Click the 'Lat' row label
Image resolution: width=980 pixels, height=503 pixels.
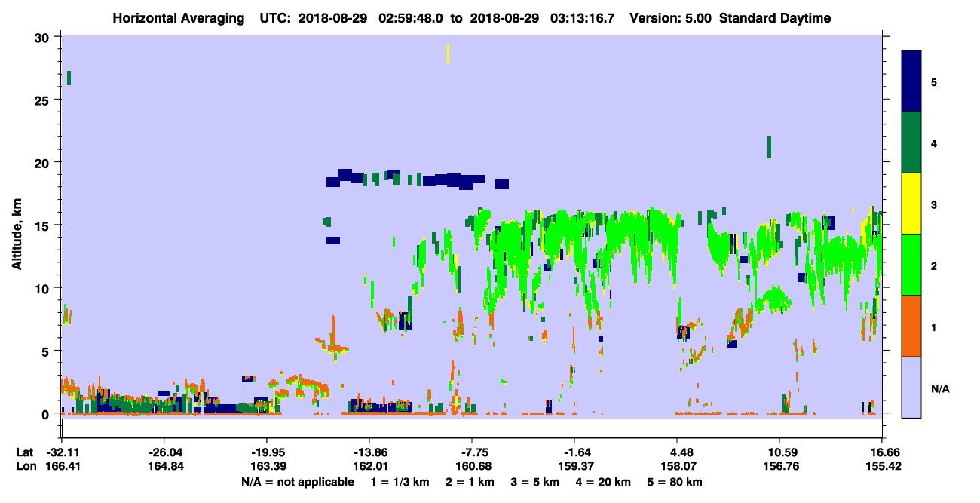click(24, 452)
